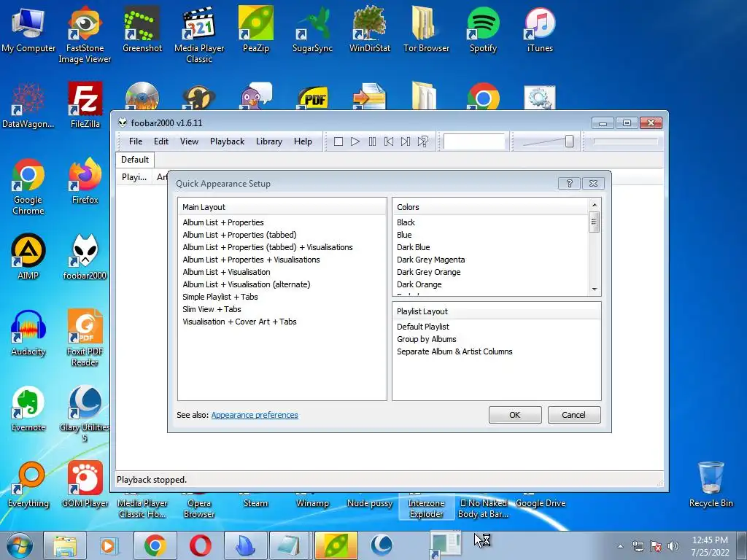Click OK in Quick Appearance Setup
The height and width of the screenshot is (560, 747).
[515, 415]
